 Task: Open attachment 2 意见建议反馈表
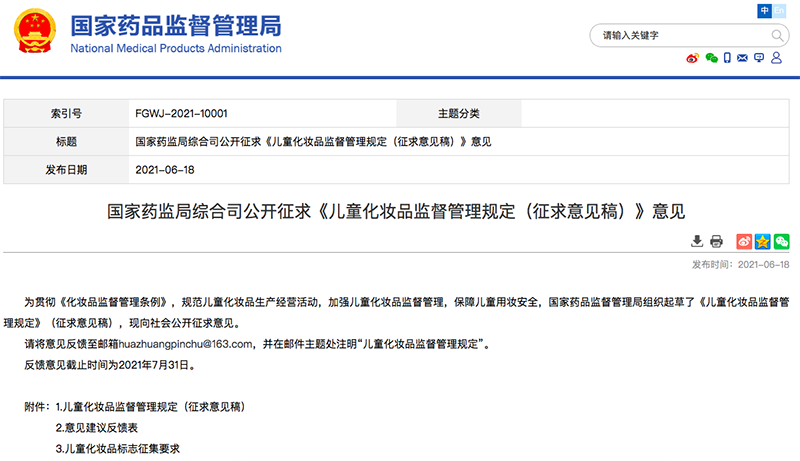pos(96,428)
